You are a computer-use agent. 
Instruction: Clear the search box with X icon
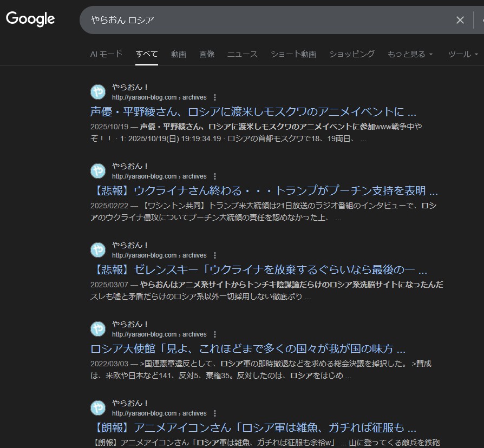point(460,20)
